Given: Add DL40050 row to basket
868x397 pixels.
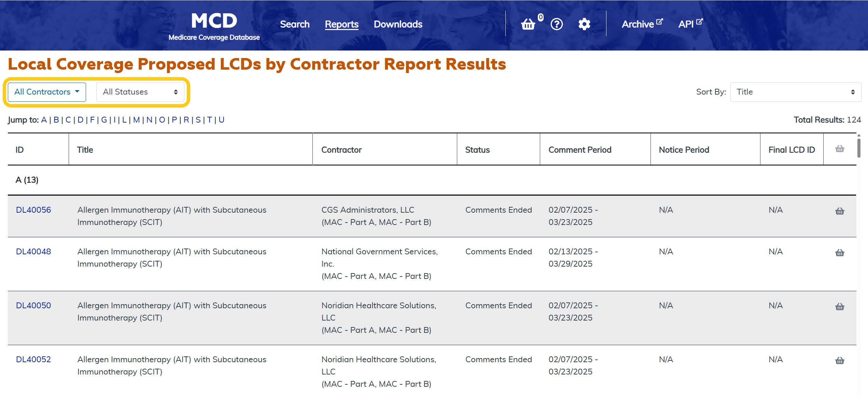Looking at the screenshot, I should [x=840, y=307].
